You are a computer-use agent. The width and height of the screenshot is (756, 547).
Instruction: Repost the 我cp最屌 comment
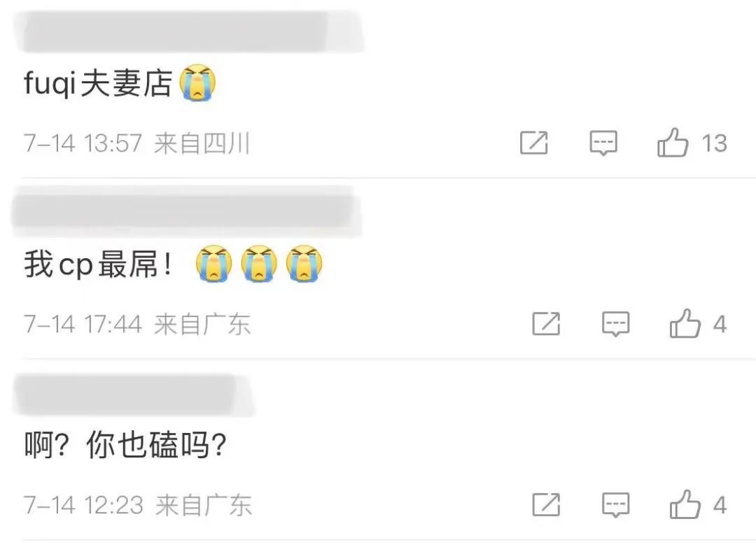coord(546,323)
